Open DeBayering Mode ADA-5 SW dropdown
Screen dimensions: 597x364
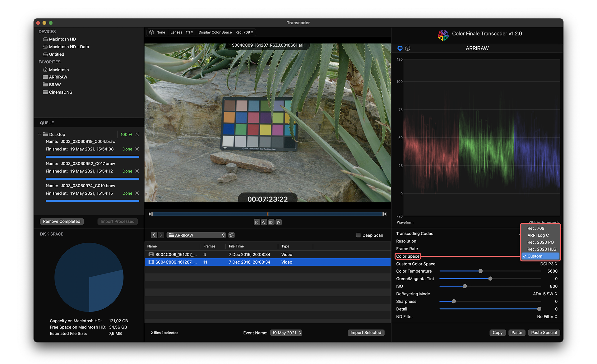545,294
